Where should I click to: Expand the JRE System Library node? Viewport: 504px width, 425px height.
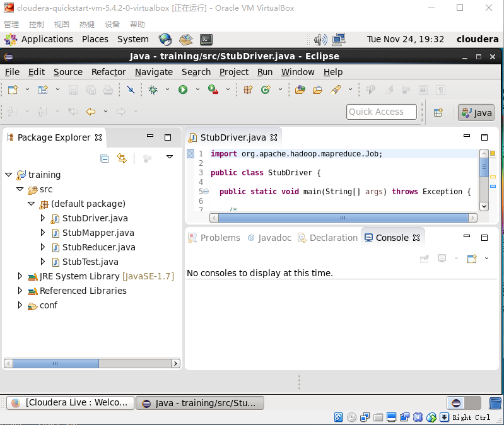pyautogui.click(x=20, y=276)
